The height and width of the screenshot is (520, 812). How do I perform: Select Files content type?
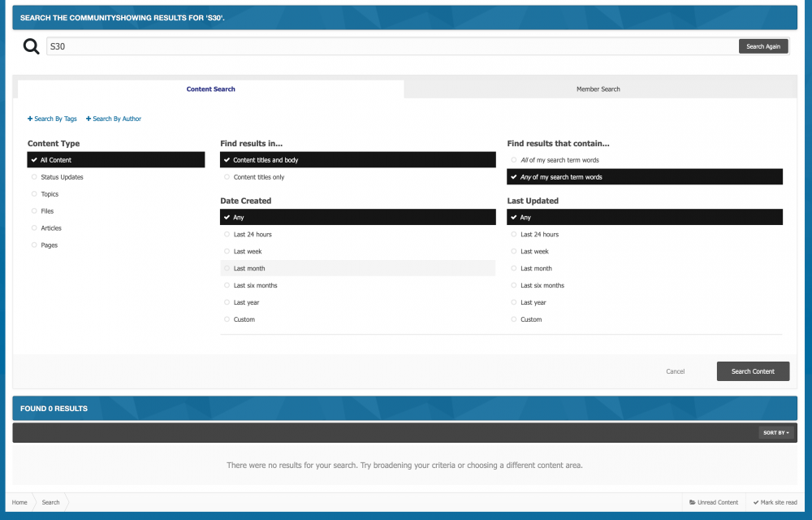(116, 211)
